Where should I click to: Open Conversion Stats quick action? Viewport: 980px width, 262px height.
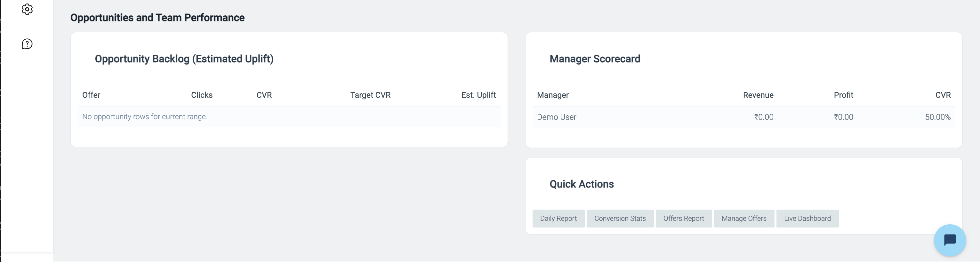pos(620,218)
